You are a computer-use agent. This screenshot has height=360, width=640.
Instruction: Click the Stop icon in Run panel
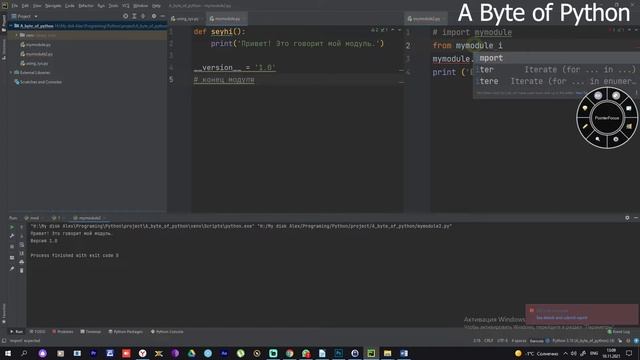12,247
